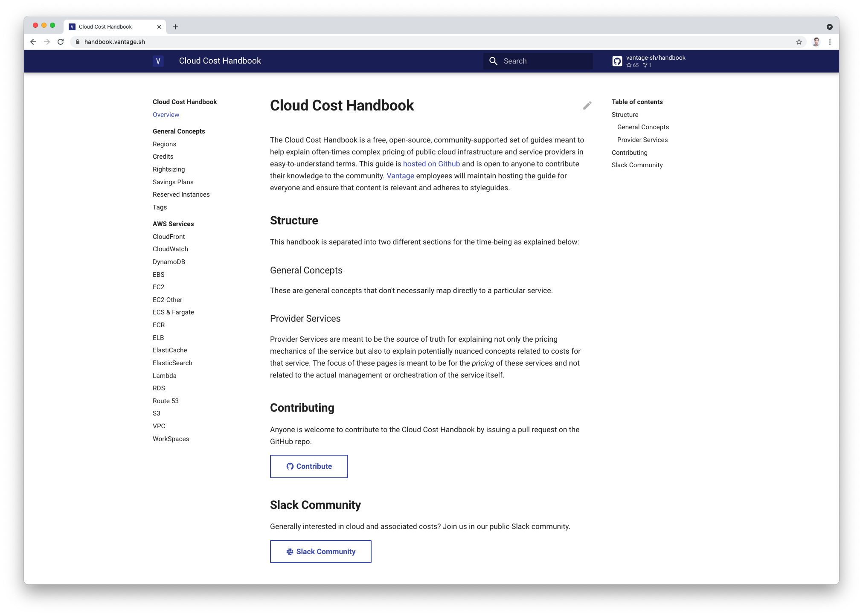Image resolution: width=863 pixels, height=616 pixels.
Task: Close the Cloud Cost Handbook tab
Action: coord(159,27)
